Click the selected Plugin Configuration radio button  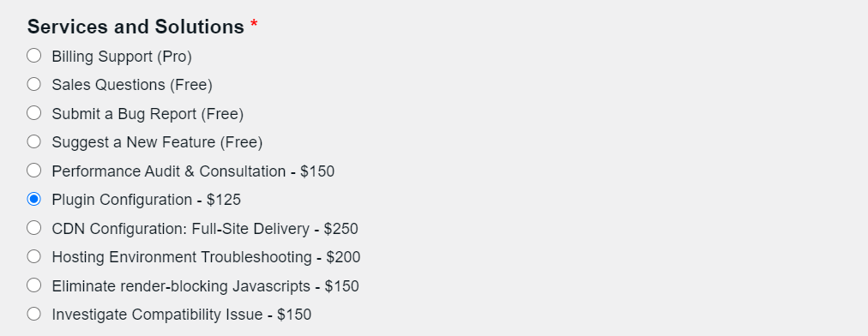pos(33,199)
